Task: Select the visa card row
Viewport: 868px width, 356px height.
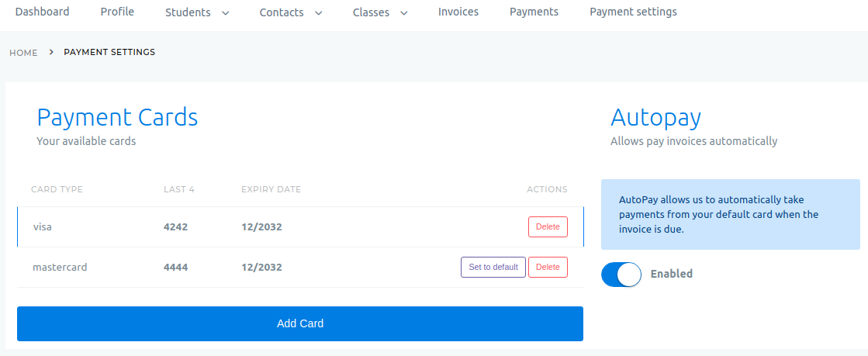Action: (300, 227)
